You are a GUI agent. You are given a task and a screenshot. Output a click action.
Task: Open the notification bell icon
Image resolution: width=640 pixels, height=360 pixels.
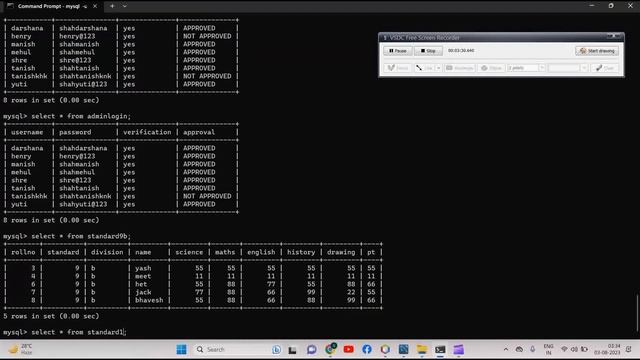[x=629, y=349]
